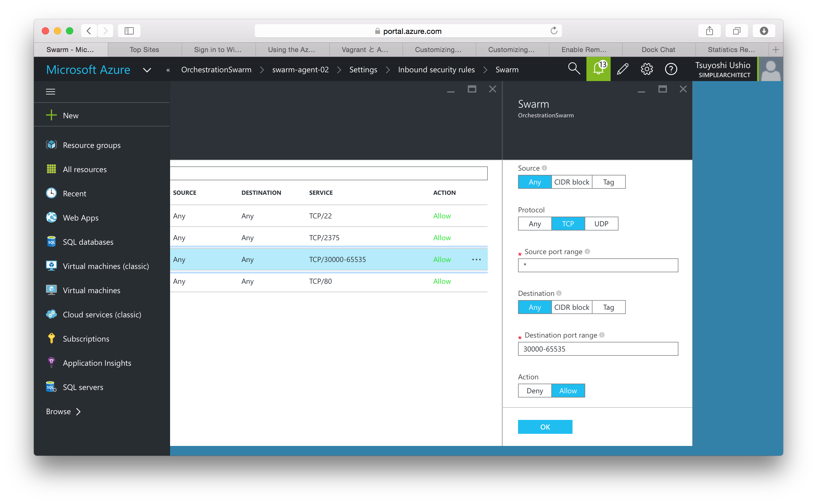Switch to Using the Az... tab

point(292,49)
